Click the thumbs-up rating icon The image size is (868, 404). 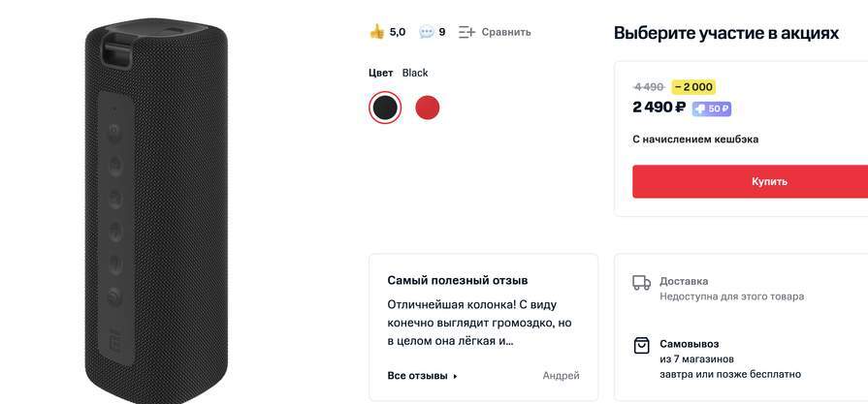[377, 32]
